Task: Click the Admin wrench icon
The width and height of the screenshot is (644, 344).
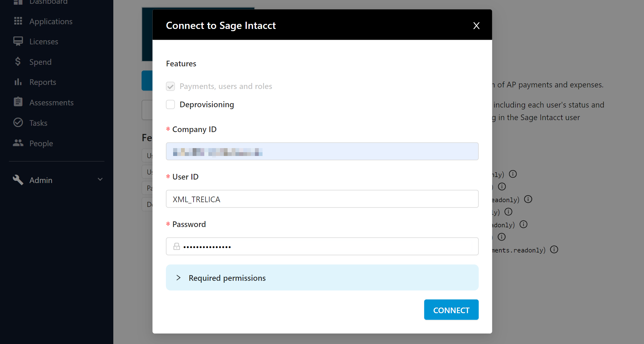Action: (x=18, y=180)
